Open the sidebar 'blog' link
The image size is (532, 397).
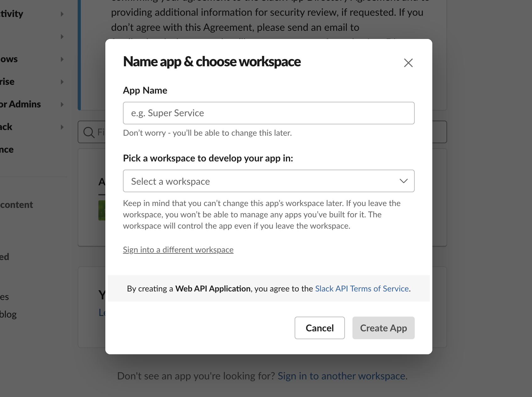click(8, 314)
